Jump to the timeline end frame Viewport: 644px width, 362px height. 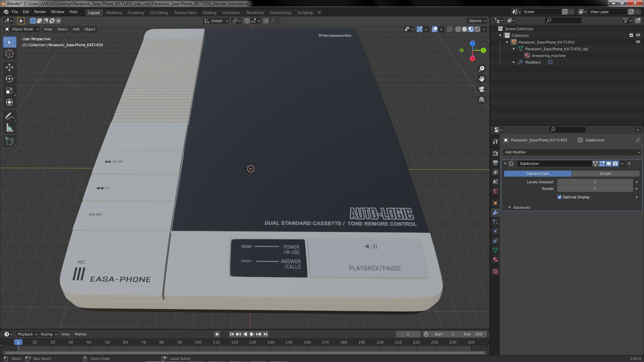point(266,334)
